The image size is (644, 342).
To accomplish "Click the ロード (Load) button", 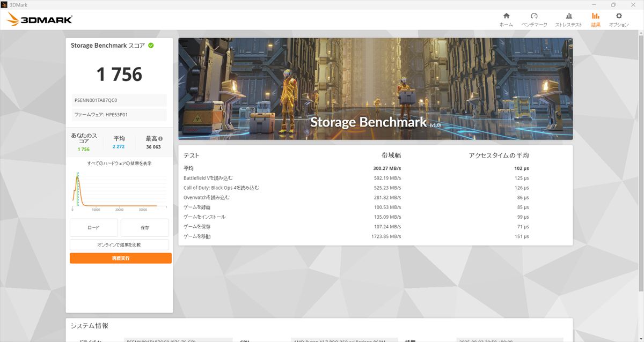I will 93,228.
